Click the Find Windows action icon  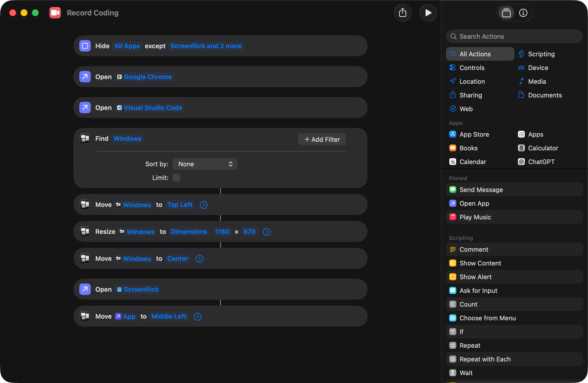(x=85, y=139)
